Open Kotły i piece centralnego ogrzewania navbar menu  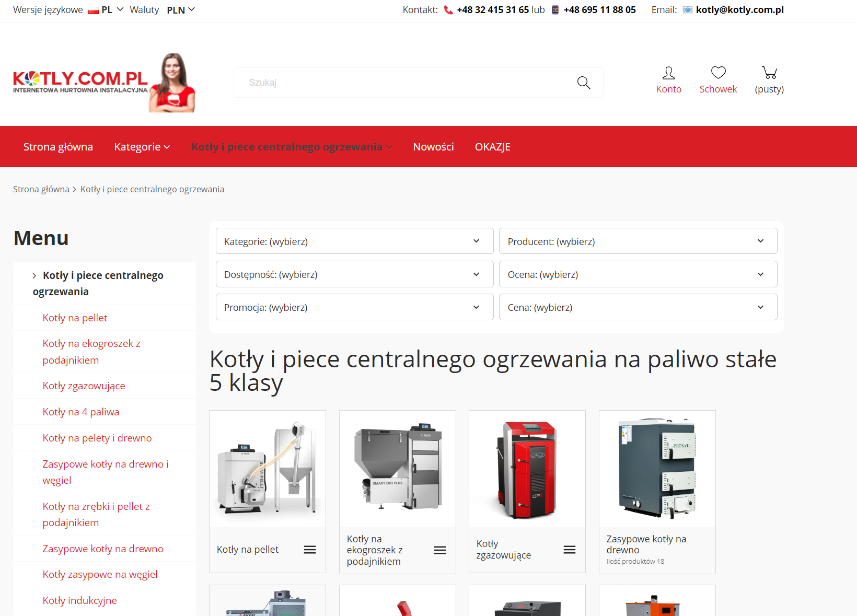click(x=292, y=147)
